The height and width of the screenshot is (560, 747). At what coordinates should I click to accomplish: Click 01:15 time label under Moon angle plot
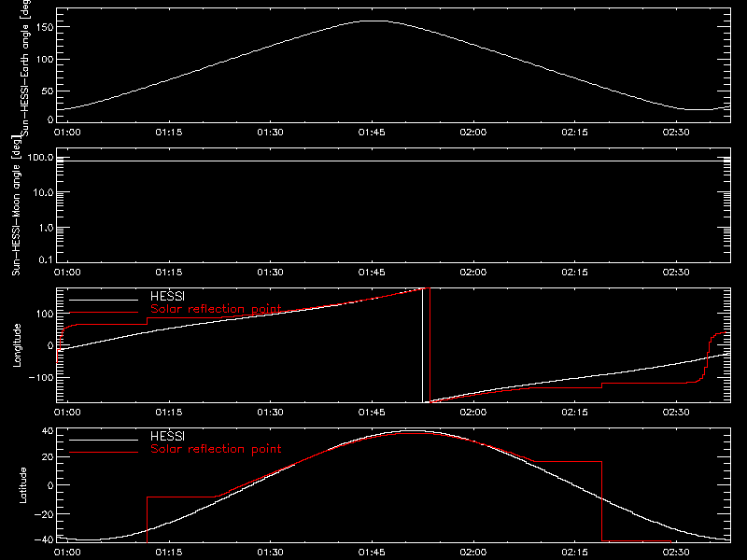[x=169, y=273]
